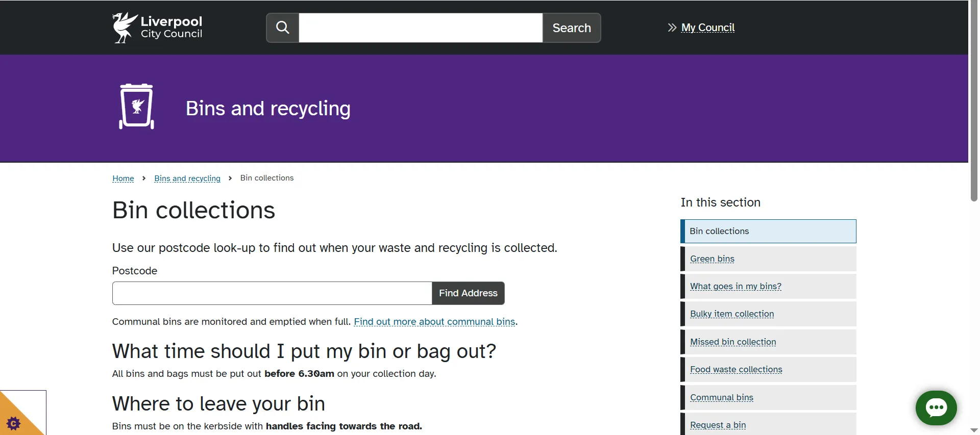Click 'What time should I put my bin' heading
Screen dimensions: 980x435
click(x=304, y=351)
